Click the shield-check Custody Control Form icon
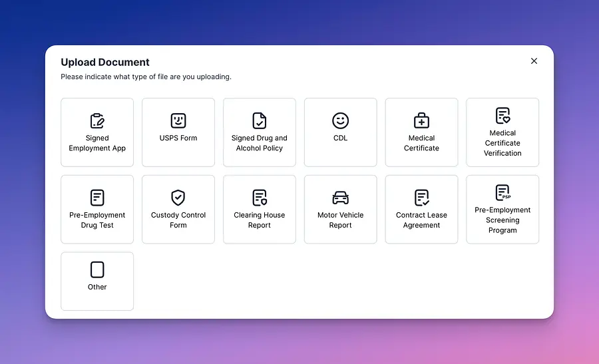The image size is (599, 364). (178, 198)
